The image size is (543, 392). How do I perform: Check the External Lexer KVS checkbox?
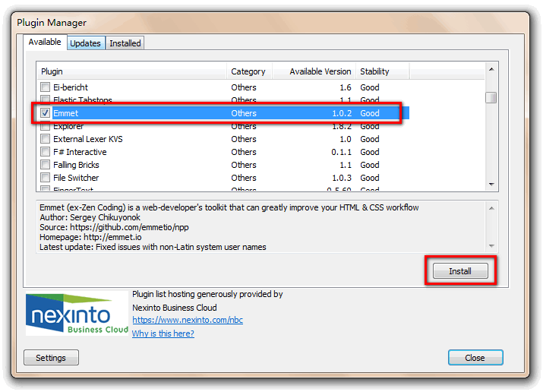click(45, 139)
